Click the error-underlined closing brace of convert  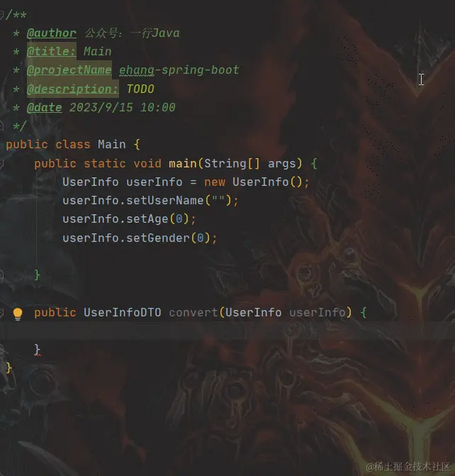pos(37,350)
